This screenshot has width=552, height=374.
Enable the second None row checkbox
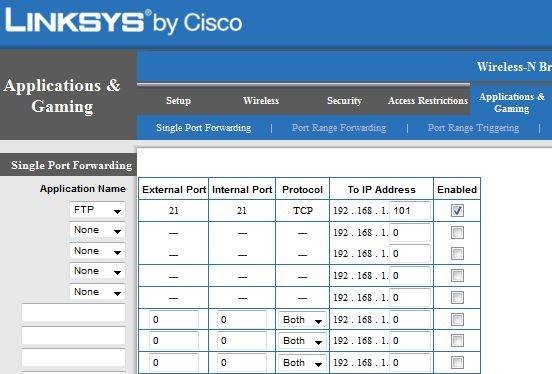coord(457,254)
